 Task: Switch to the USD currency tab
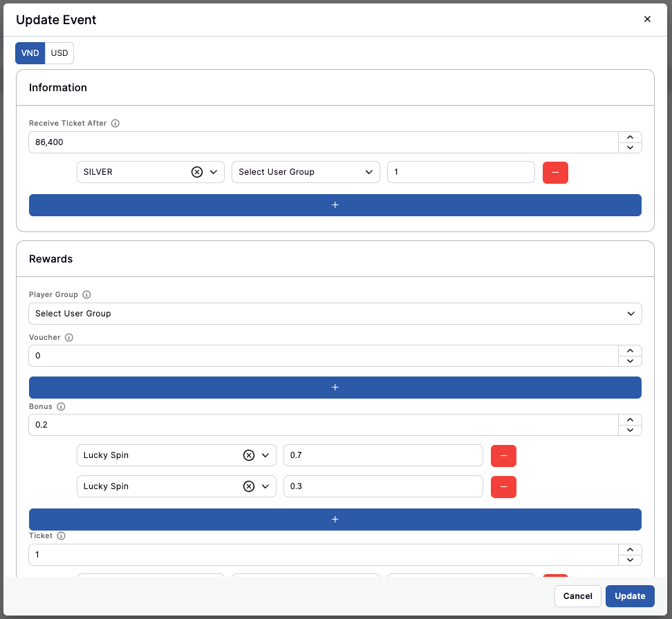click(x=59, y=53)
